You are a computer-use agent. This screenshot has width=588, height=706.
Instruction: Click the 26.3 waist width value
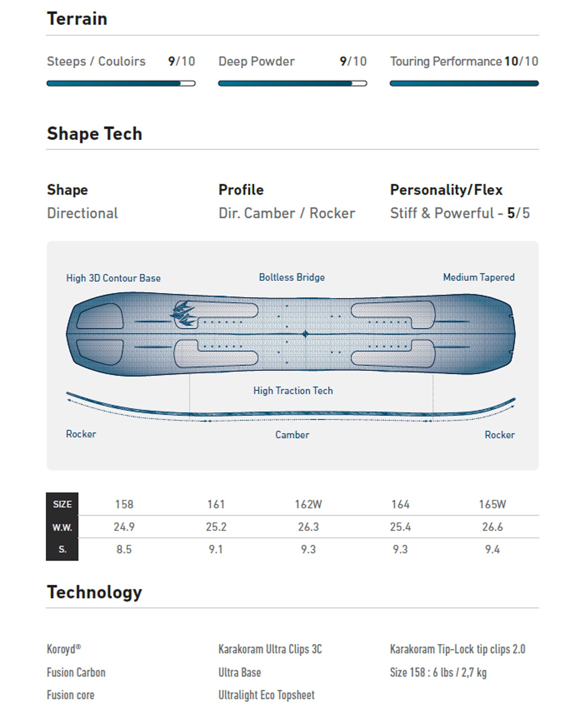308,527
